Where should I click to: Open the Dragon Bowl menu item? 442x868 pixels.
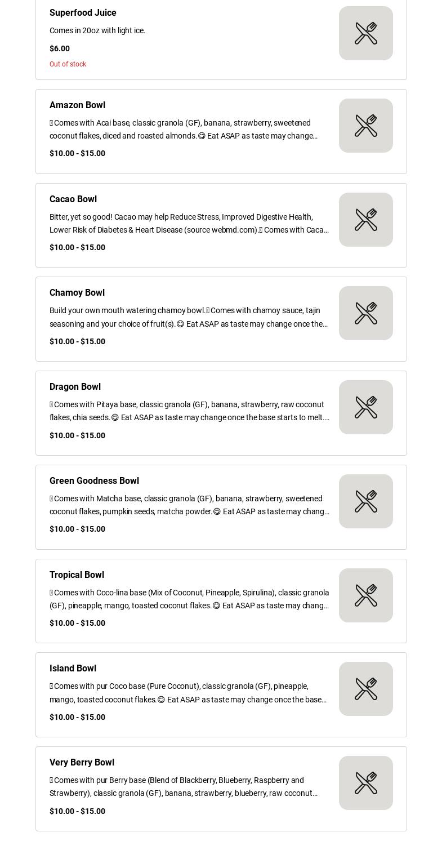point(75,387)
